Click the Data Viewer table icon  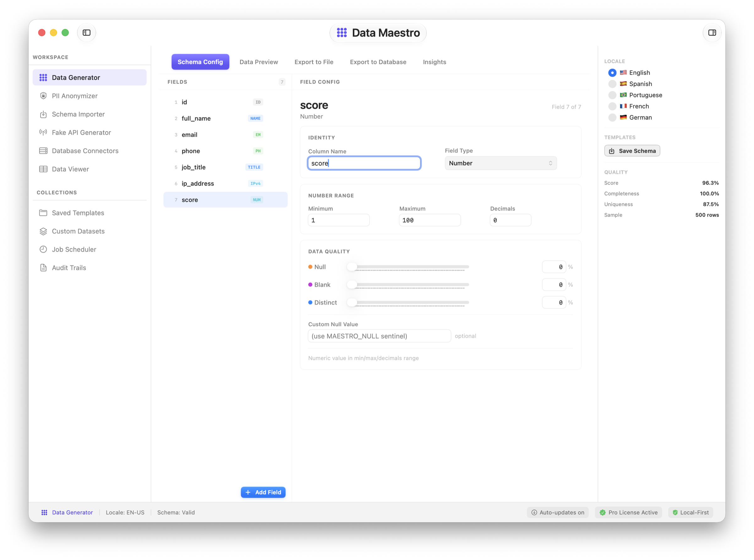pos(43,169)
